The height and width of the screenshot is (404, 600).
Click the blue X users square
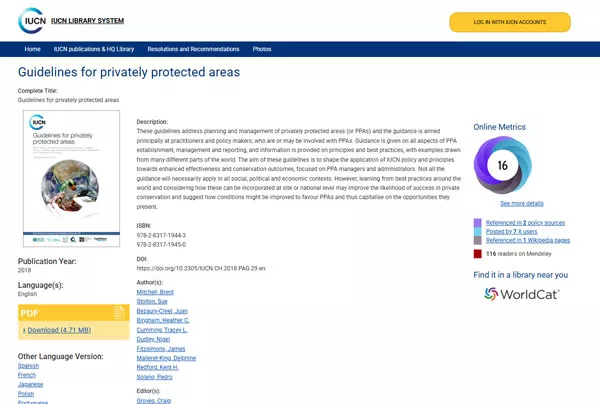478,231
